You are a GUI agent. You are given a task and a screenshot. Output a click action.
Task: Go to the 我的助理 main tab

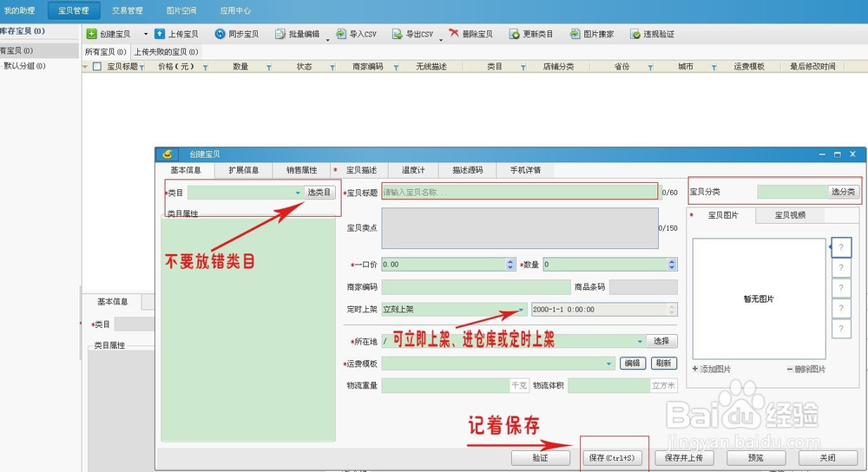point(20,10)
